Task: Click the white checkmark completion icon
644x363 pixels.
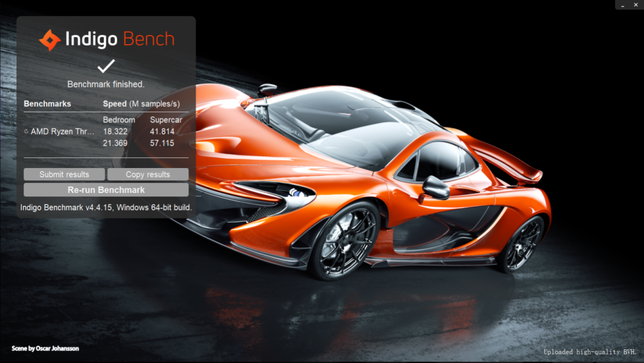Action: 106,66
